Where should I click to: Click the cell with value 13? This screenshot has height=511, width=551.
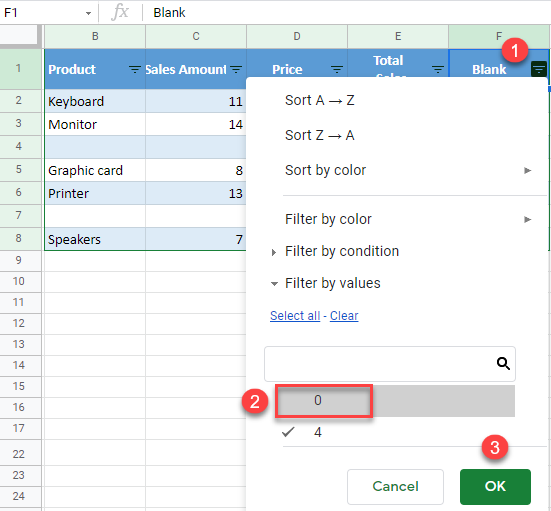coord(196,193)
